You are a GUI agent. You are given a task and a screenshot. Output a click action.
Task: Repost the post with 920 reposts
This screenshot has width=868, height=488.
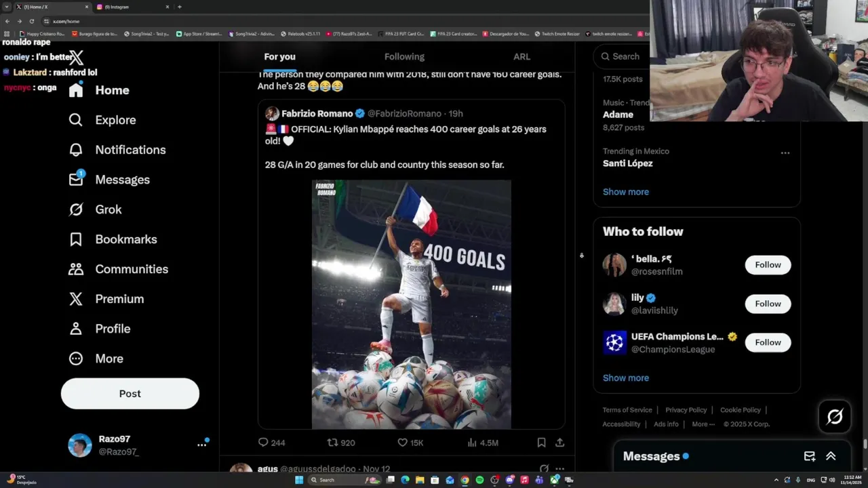pyautogui.click(x=341, y=443)
